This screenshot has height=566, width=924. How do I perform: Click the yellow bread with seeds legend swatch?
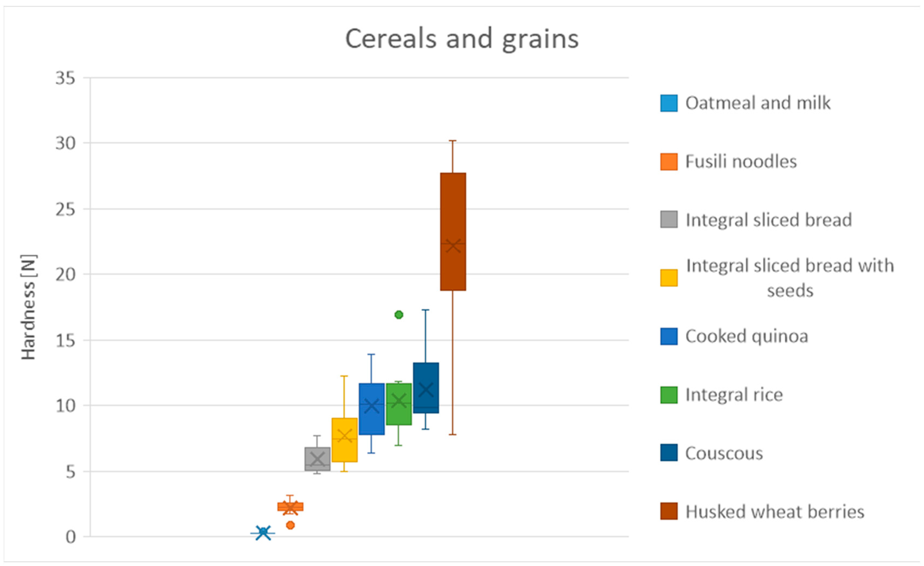(669, 278)
